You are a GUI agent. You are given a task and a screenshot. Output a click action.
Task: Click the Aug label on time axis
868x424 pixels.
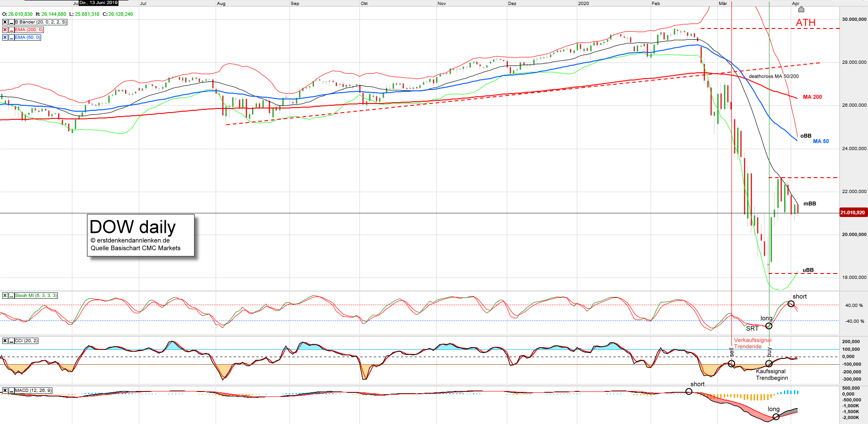point(221,4)
